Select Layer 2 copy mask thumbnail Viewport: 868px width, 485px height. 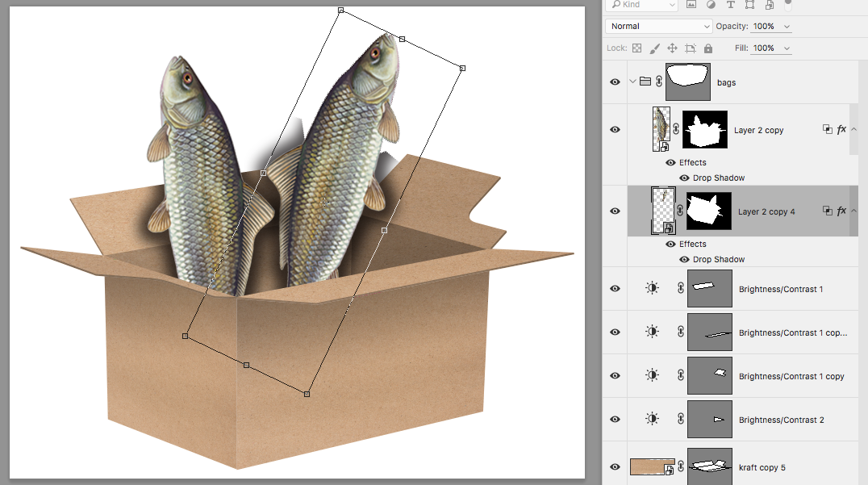point(705,129)
